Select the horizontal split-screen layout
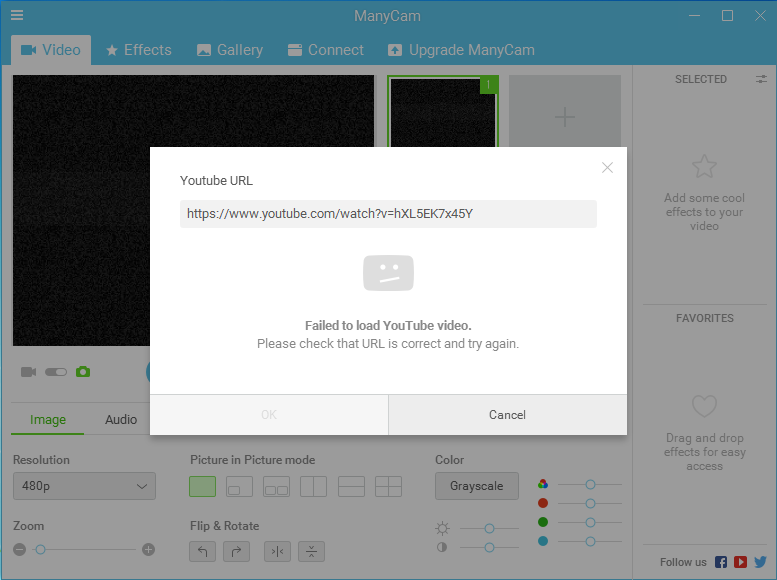 pyautogui.click(x=351, y=486)
